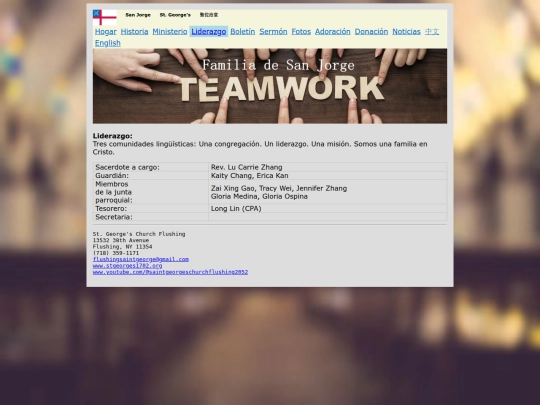Email flushingsaintgeorge@gmail.com link
Image resolution: width=540 pixels, height=405 pixels.
141,259
